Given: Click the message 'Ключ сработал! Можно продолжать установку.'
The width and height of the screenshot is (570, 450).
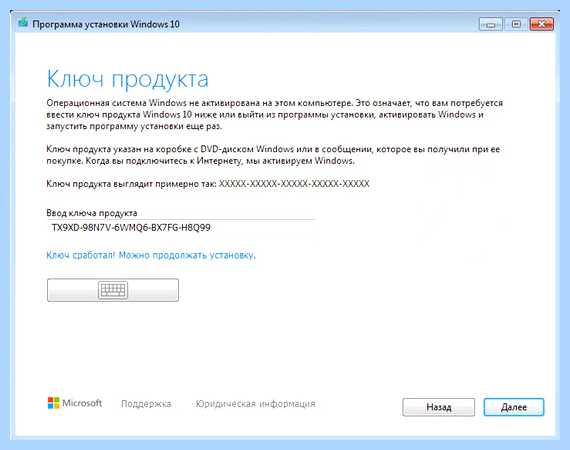Looking at the screenshot, I should 151,255.
